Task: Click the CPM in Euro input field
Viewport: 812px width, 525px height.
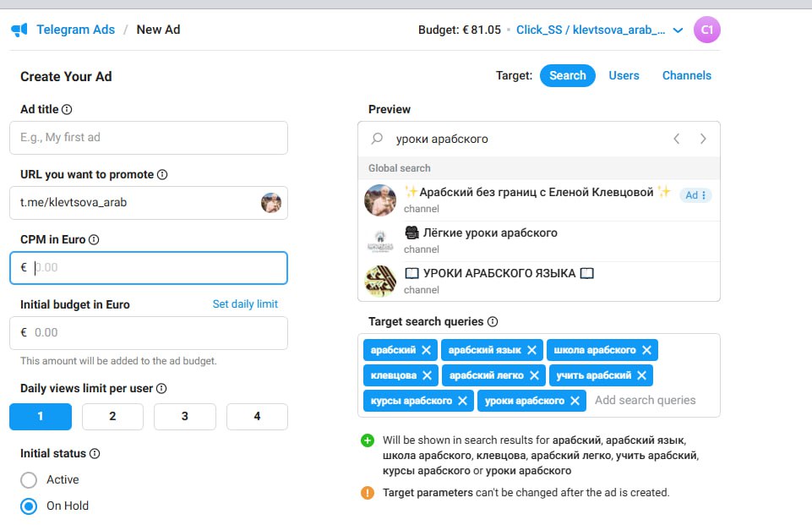Action: tap(149, 268)
